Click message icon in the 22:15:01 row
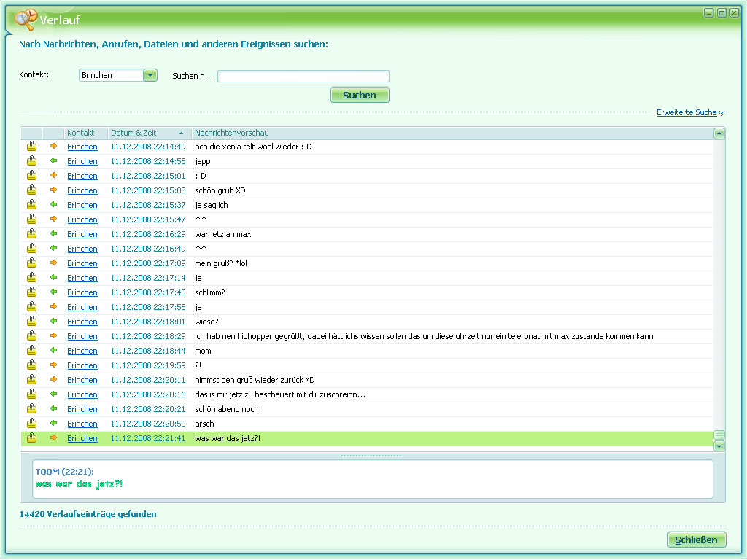Screen dimensions: 747x560 (x=32, y=175)
